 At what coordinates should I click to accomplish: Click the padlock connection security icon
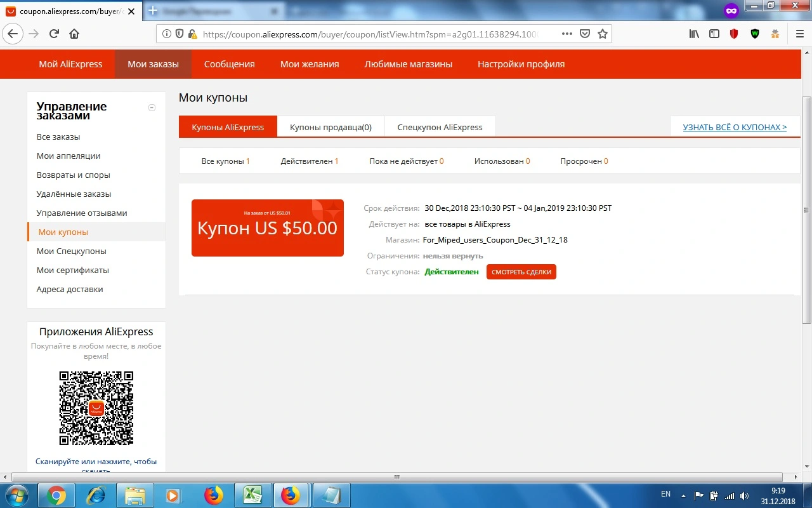pos(192,34)
